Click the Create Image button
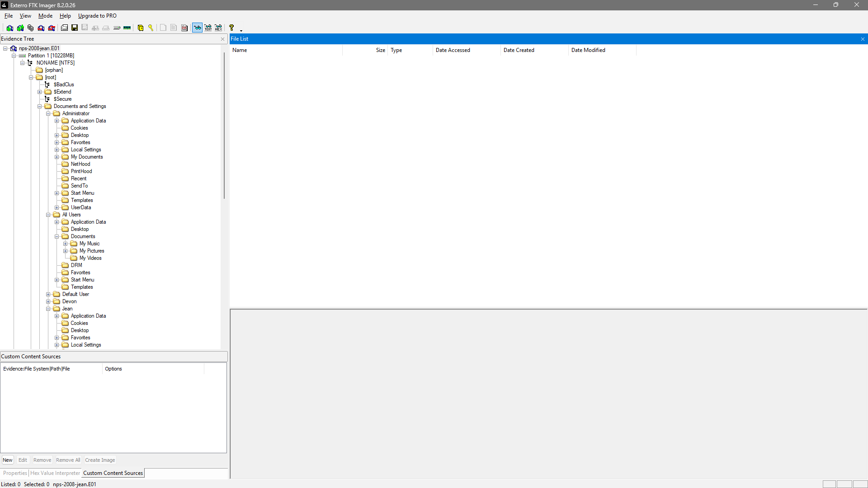This screenshot has width=868, height=488. (x=100, y=460)
